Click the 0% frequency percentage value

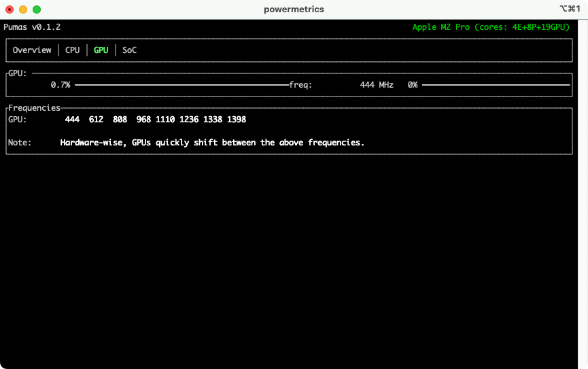coord(413,85)
